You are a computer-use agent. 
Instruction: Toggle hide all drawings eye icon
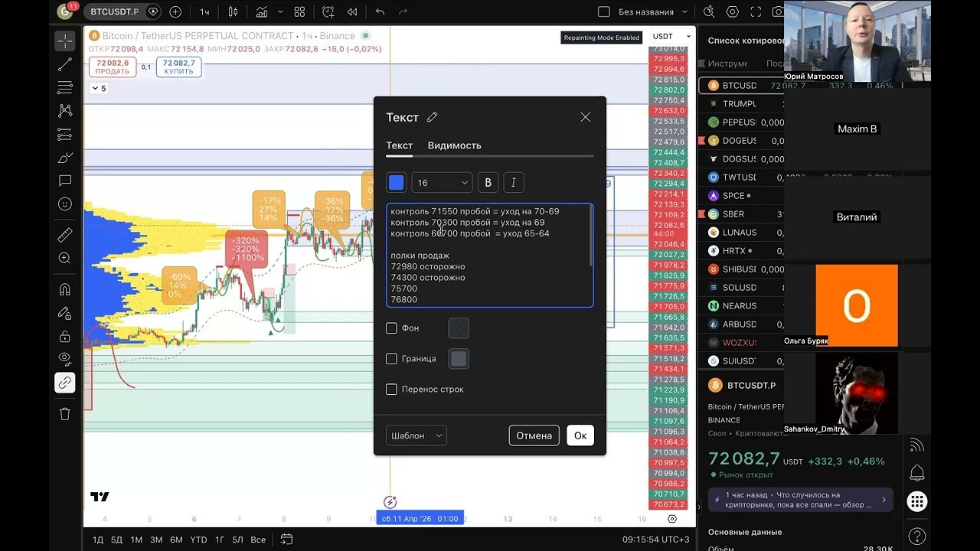pyautogui.click(x=65, y=359)
